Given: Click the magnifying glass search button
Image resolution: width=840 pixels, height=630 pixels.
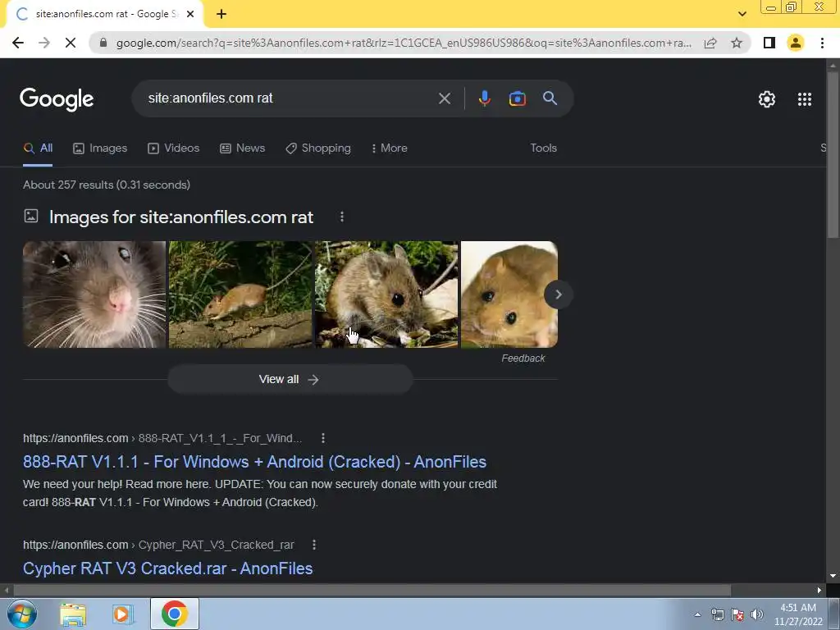Looking at the screenshot, I should click(550, 98).
